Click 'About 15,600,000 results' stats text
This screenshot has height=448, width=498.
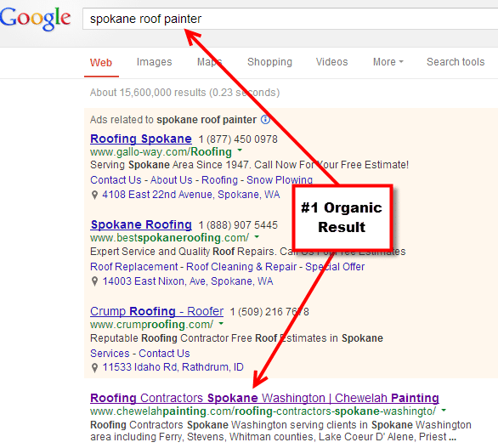[185, 93]
